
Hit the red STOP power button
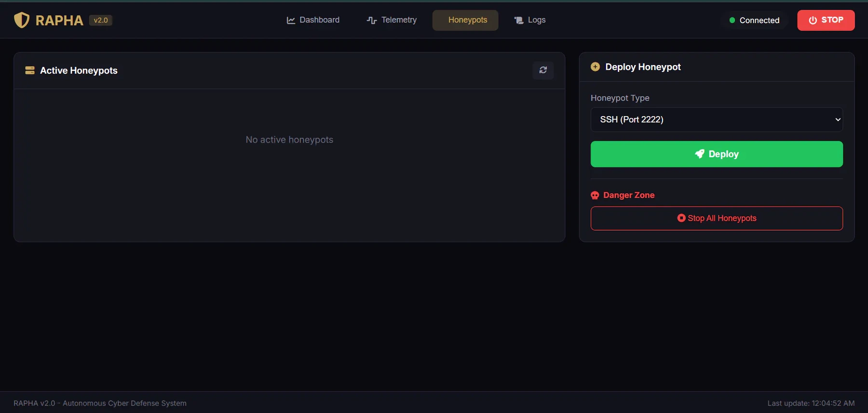coord(826,20)
